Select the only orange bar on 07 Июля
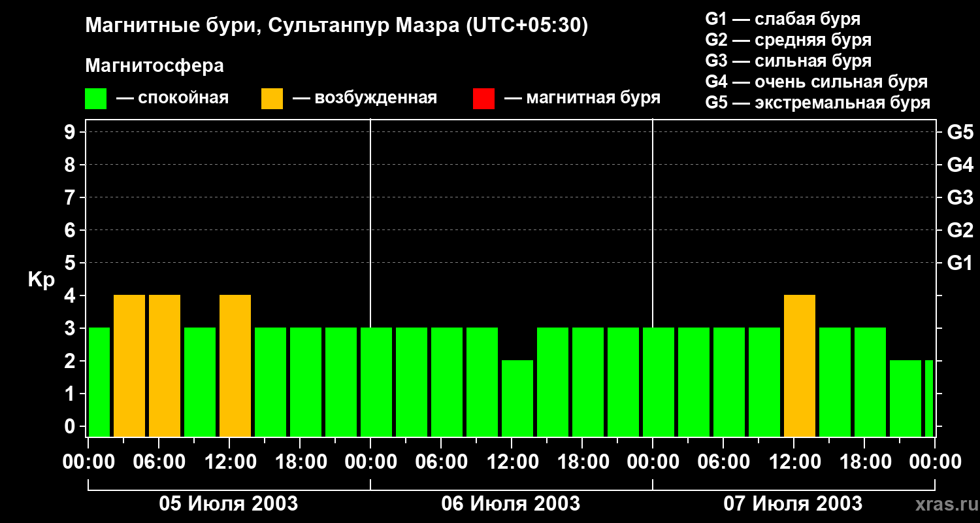 click(799, 366)
